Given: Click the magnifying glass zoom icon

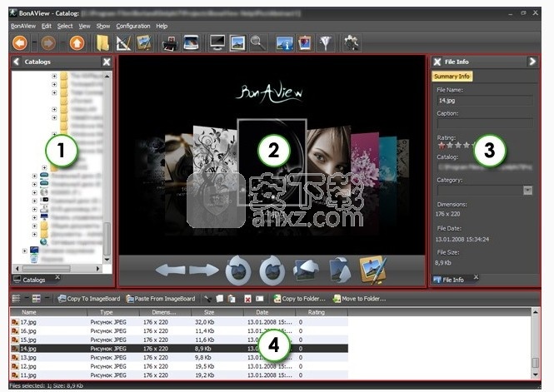Looking at the screenshot, I should (258, 43).
